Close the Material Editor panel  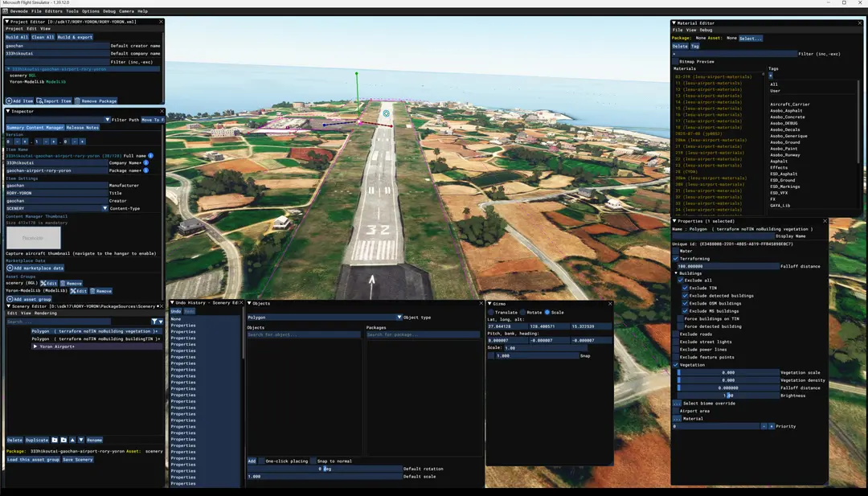[x=860, y=23]
